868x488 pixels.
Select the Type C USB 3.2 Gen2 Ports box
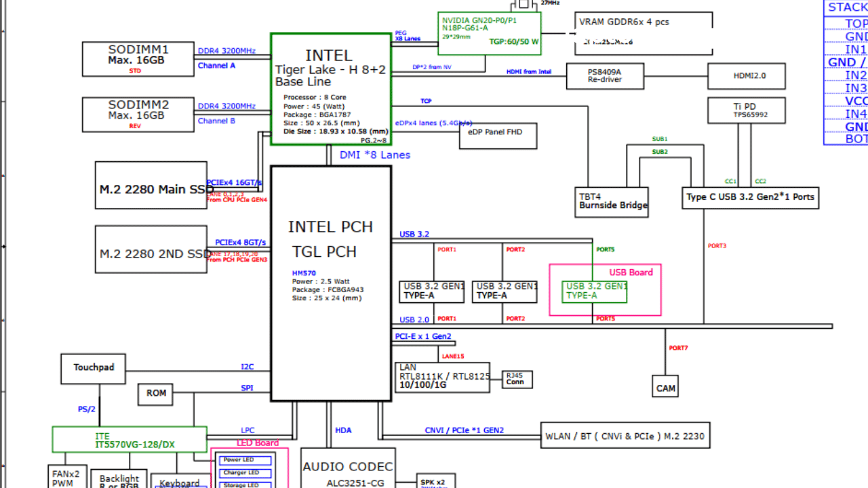tap(750, 198)
